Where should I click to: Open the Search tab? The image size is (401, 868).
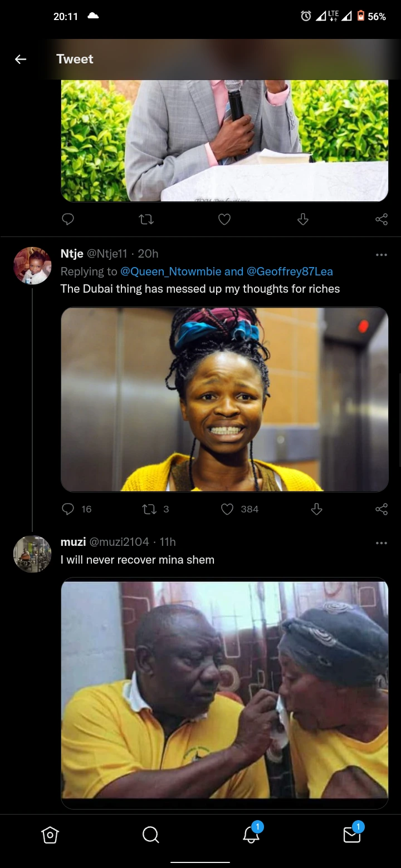(150, 835)
